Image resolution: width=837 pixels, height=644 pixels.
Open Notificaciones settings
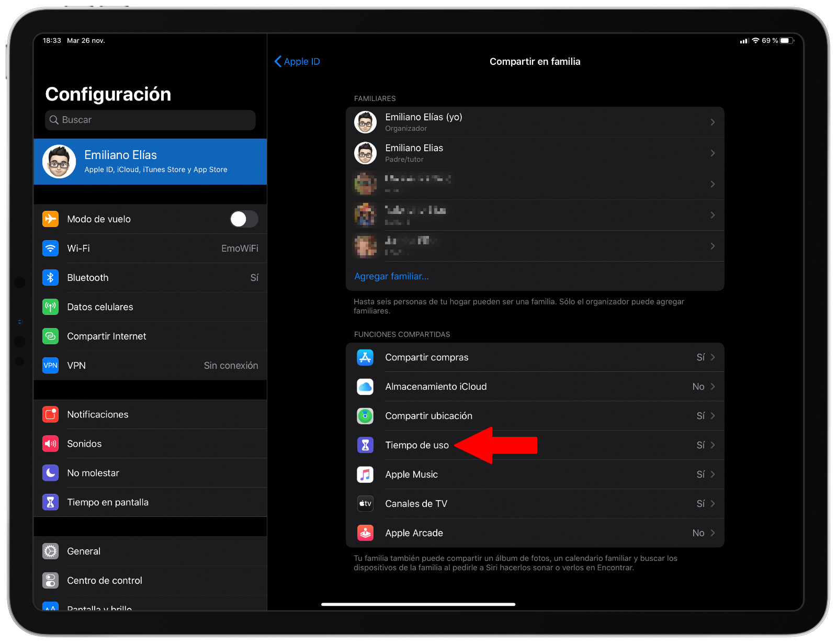tap(150, 414)
